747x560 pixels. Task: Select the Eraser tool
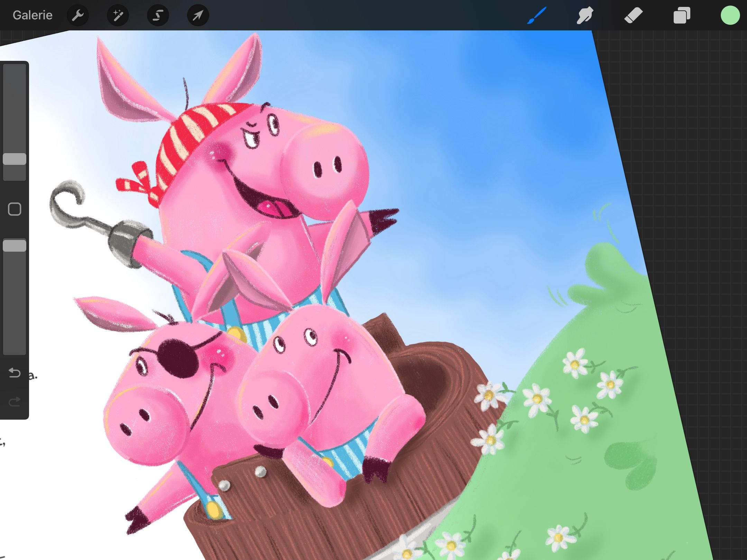click(633, 15)
